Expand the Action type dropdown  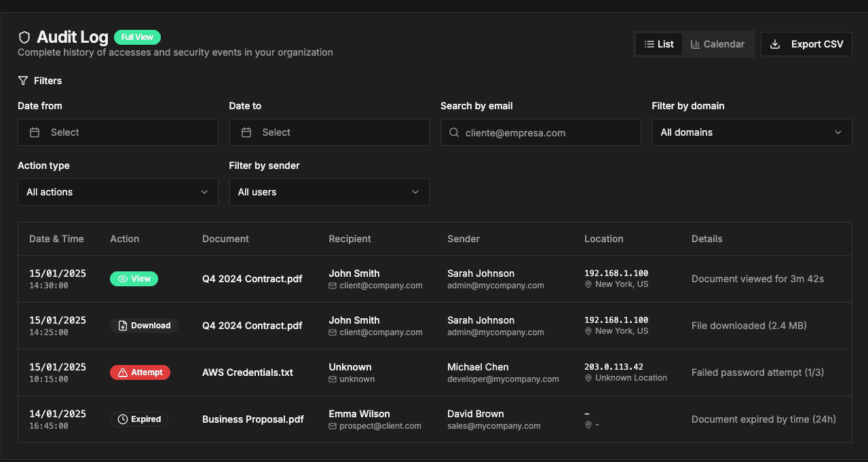(117, 192)
